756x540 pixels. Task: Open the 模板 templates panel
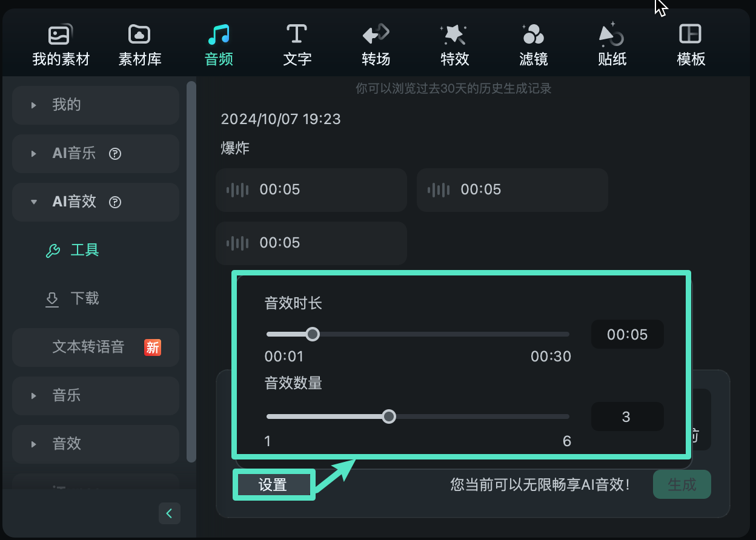691,44
